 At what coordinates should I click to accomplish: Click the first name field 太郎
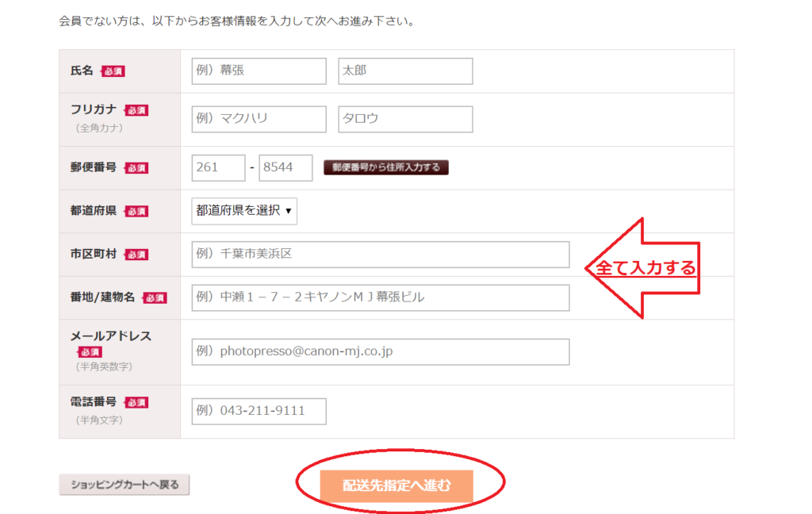tap(405, 71)
